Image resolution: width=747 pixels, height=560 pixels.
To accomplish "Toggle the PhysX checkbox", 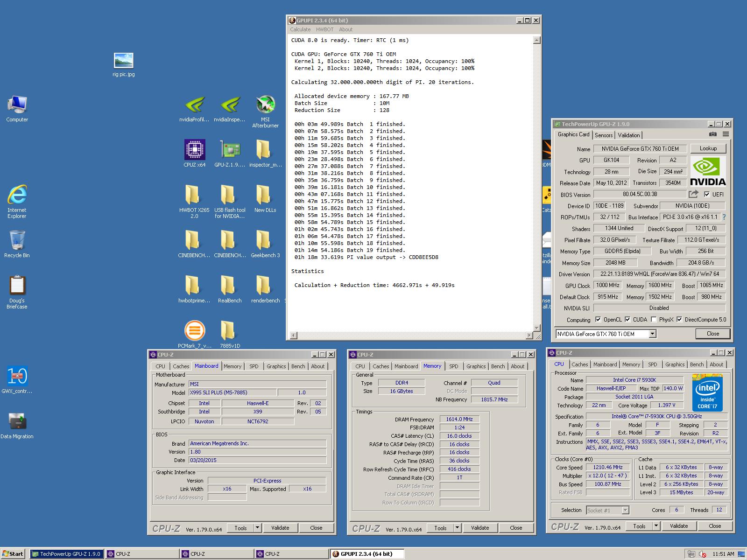I will (x=654, y=320).
